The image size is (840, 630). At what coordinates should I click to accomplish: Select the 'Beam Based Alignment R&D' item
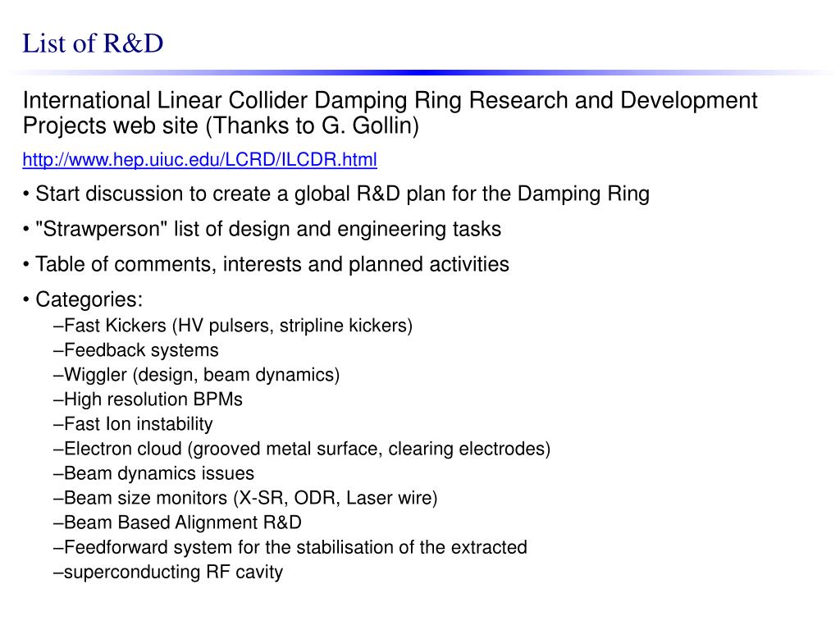point(178,523)
